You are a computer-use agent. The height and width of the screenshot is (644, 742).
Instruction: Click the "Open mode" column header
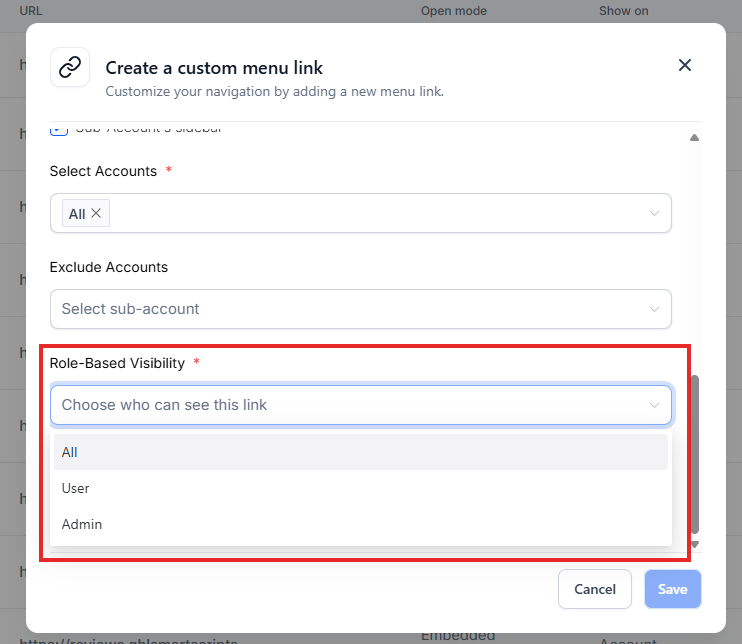tap(453, 11)
